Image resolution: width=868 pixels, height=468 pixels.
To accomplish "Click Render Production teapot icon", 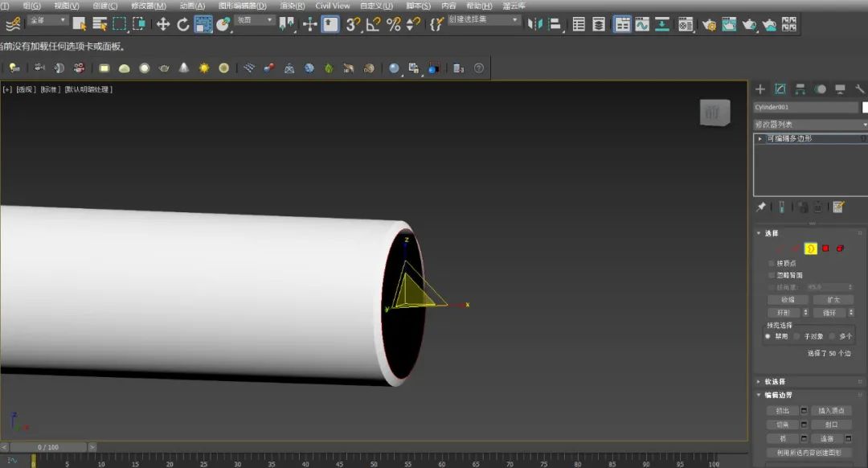I will (x=749, y=24).
